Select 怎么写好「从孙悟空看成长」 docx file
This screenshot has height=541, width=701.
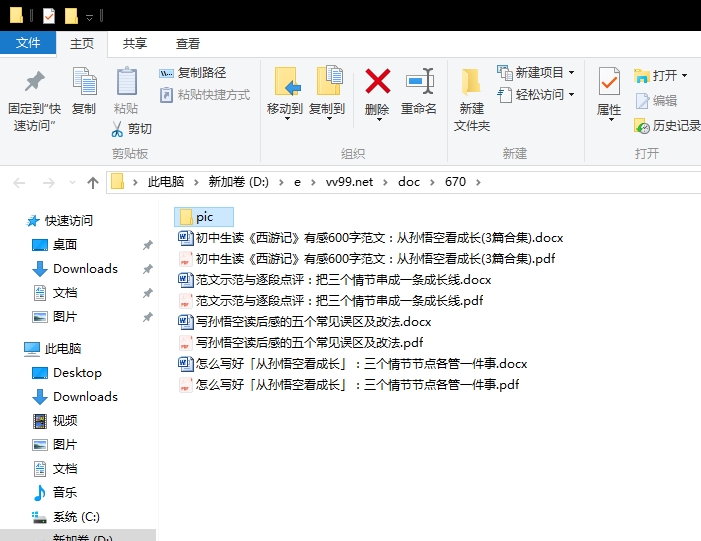353,364
